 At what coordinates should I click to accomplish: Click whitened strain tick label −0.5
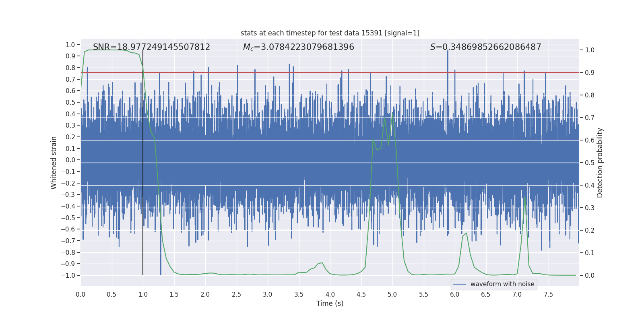point(68,218)
